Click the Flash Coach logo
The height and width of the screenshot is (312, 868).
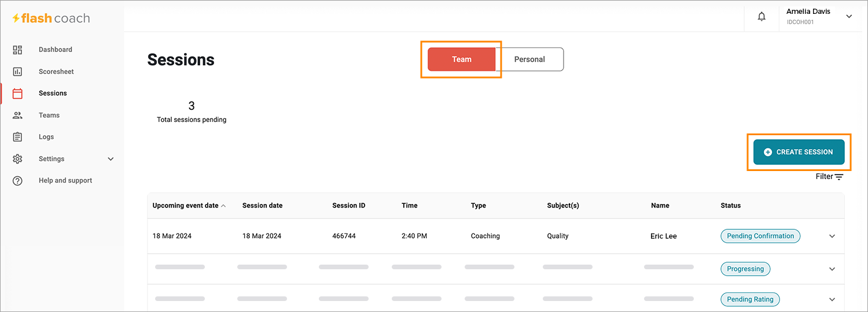click(x=52, y=18)
